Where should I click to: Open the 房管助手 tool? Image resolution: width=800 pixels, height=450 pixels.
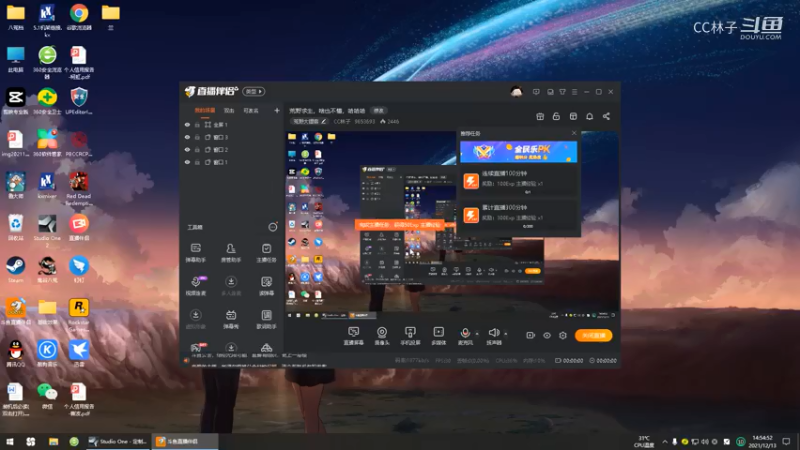coord(231,253)
